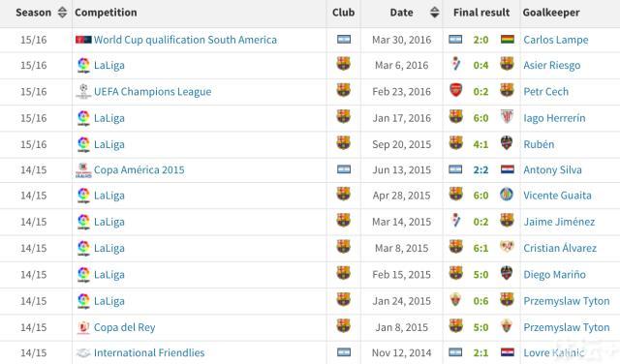Click the Argentina flag in Club column, Copa América row
Image resolution: width=620 pixels, height=364 pixels.
(344, 169)
